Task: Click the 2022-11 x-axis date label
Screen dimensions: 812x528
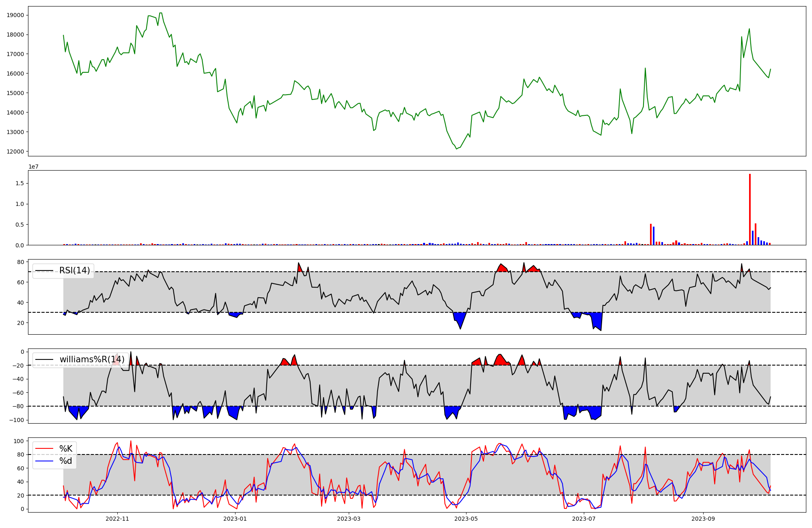Action: tap(117, 519)
